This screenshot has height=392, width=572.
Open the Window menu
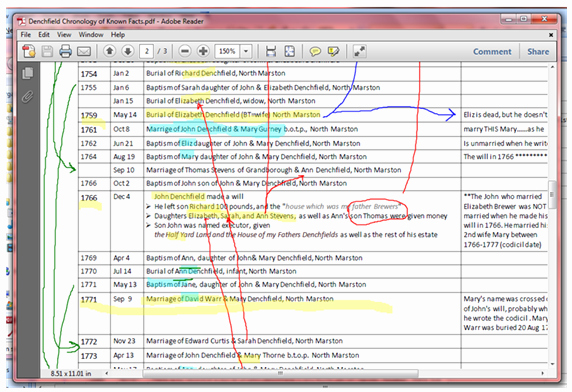[x=91, y=35]
